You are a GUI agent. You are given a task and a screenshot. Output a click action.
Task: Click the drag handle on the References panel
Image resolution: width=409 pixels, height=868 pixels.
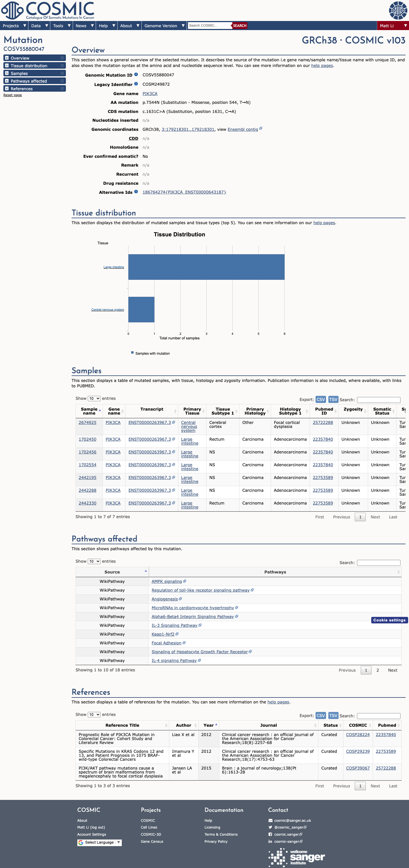(62, 89)
